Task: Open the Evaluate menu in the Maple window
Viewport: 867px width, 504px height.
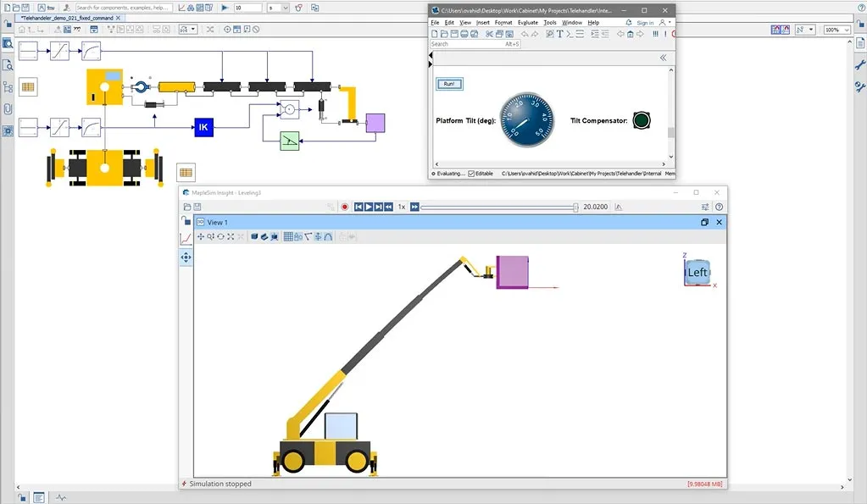Action: [x=527, y=22]
